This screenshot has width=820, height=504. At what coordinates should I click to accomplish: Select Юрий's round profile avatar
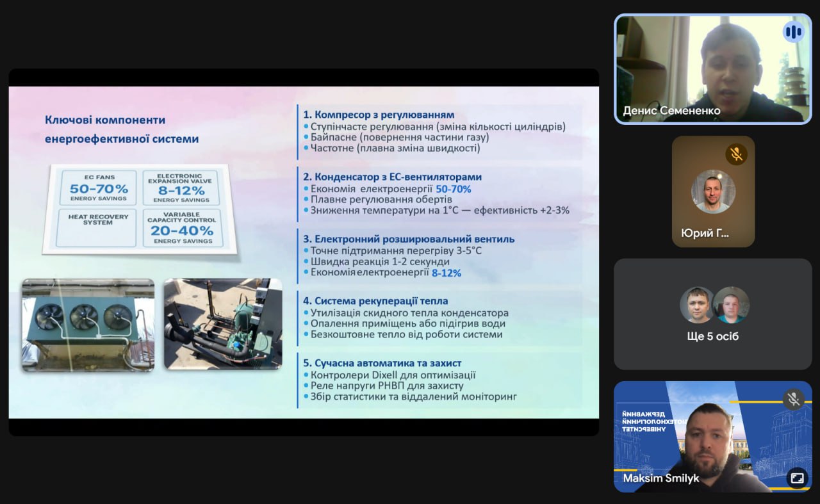[x=713, y=191]
